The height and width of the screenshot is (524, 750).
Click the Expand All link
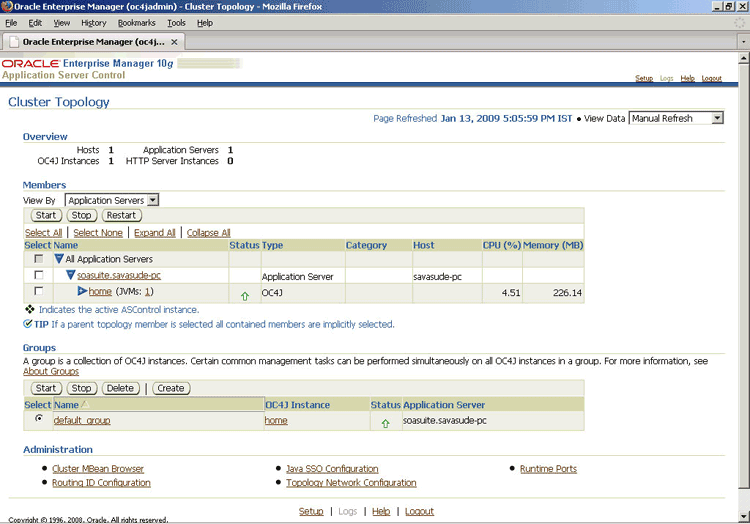(x=155, y=232)
